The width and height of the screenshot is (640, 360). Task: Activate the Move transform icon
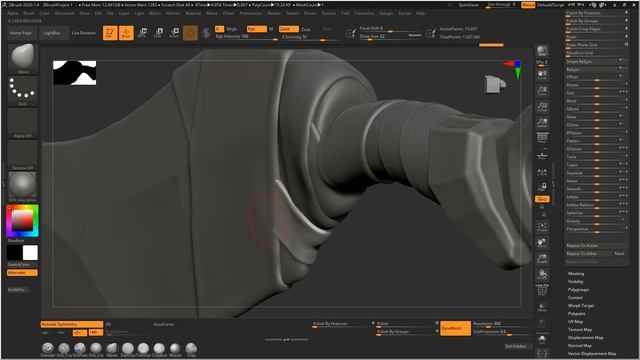pyautogui.click(x=142, y=33)
